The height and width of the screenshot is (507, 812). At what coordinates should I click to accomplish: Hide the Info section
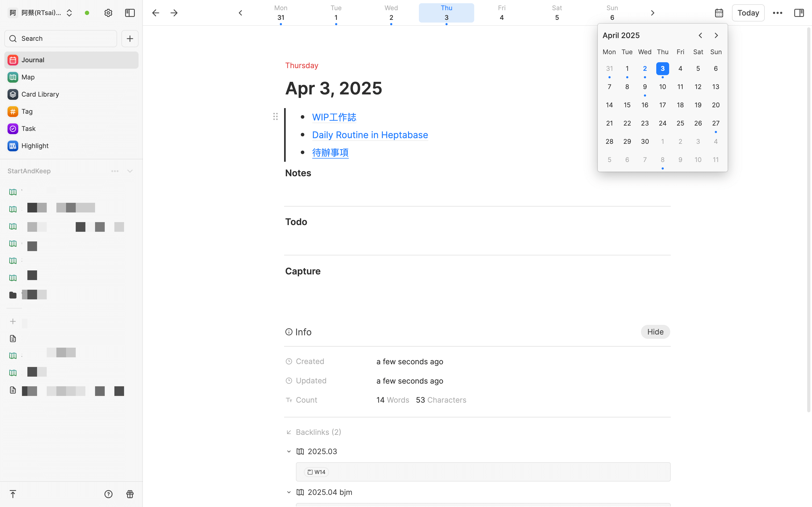(655, 332)
